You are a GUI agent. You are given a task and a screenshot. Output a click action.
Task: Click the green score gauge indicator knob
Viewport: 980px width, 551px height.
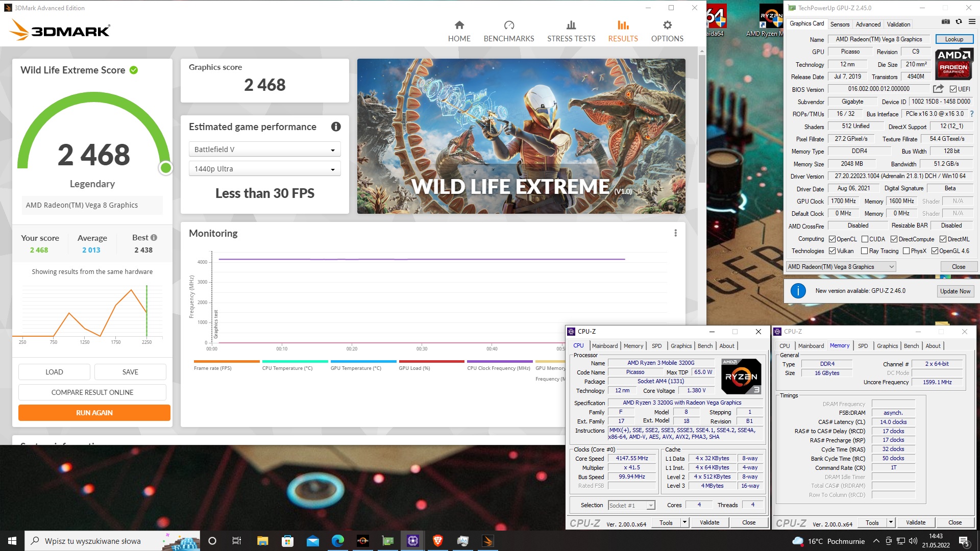pos(165,168)
